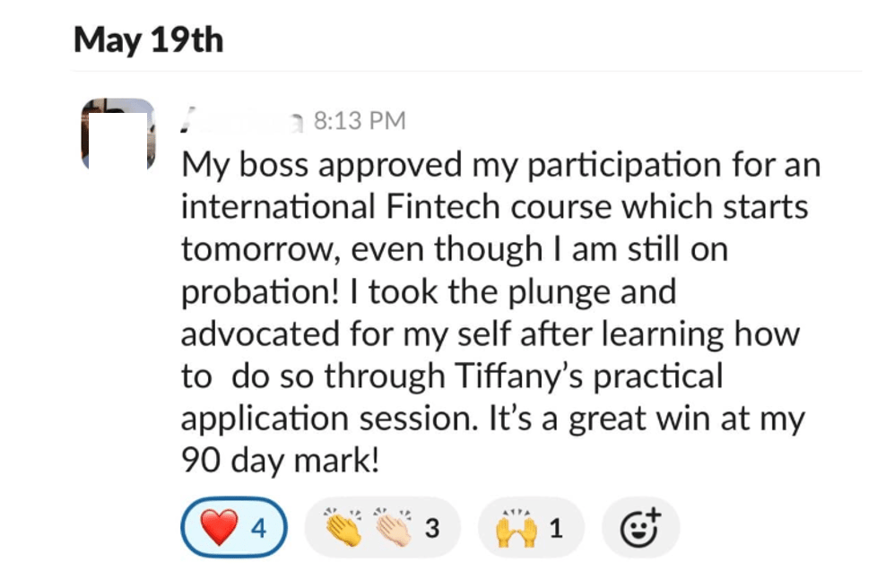Click the raised hands count 1
The image size is (877, 588).
pyautogui.click(x=556, y=528)
